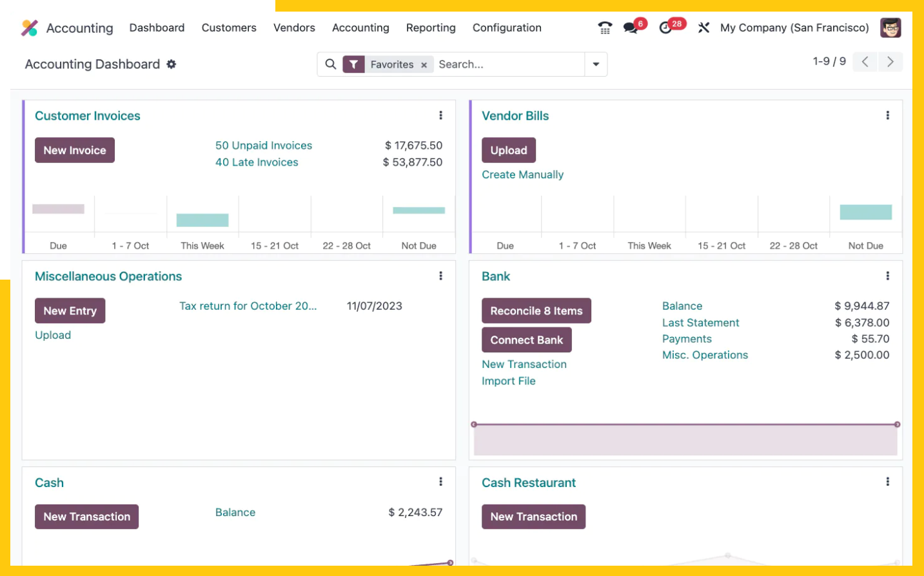924x576 pixels.
Task: Open the Customer Invoices card kebab menu
Action: [441, 115]
